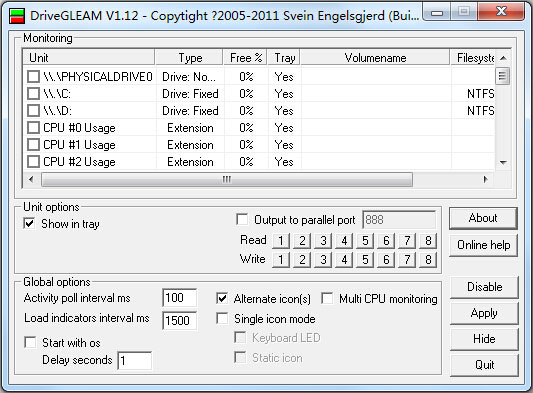Screen dimensions: 533x393
Task: Check the \\.\D: drive checkbox
Action: 33,110
